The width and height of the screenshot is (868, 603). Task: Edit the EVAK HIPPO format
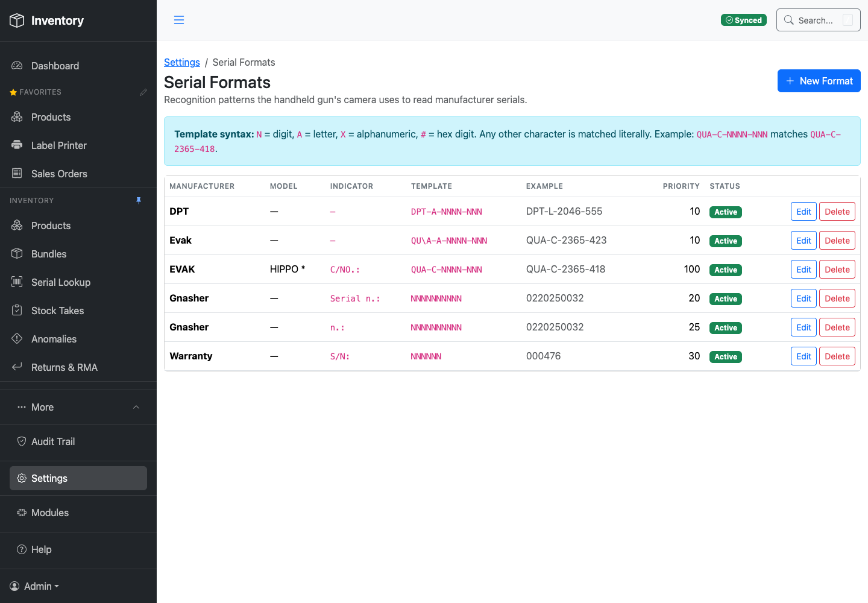[804, 270]
